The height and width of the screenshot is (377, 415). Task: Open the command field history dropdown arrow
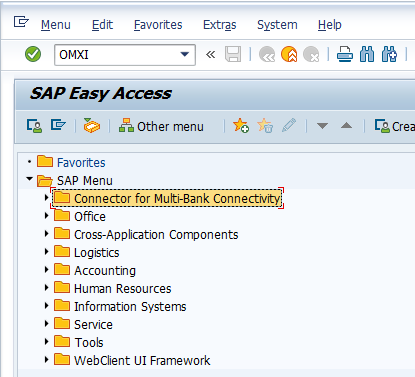[x=185, y=54]
